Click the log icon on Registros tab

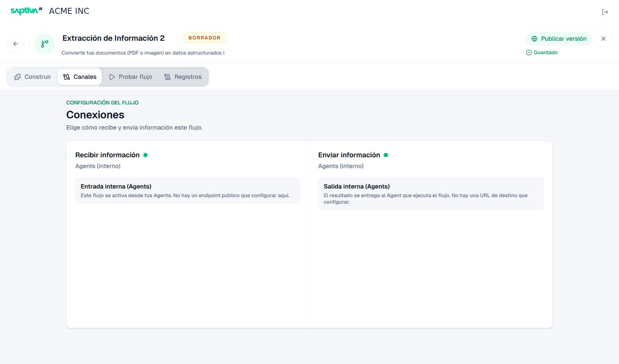click(x=167, y=77)
